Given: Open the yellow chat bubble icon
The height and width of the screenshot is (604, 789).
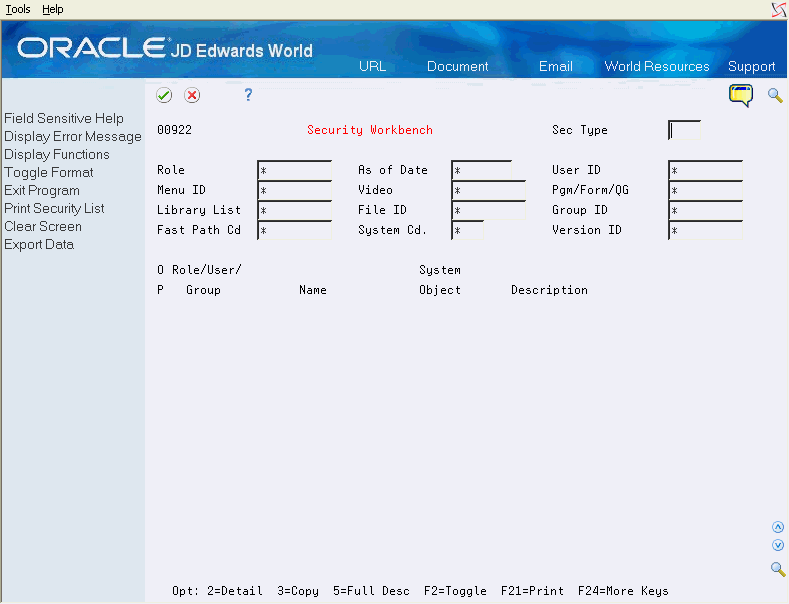Looking at the screenshot, I should [x=741, y=95].
